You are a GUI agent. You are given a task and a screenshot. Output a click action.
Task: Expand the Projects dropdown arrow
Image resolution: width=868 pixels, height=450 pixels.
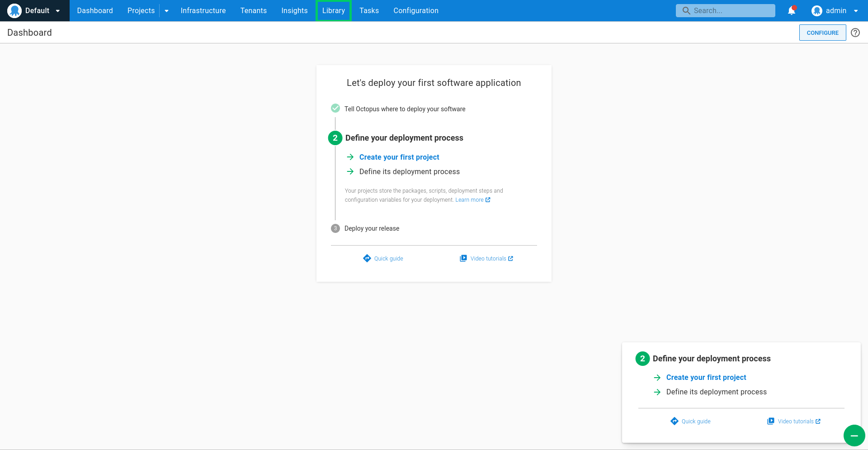tap(167, 11)
